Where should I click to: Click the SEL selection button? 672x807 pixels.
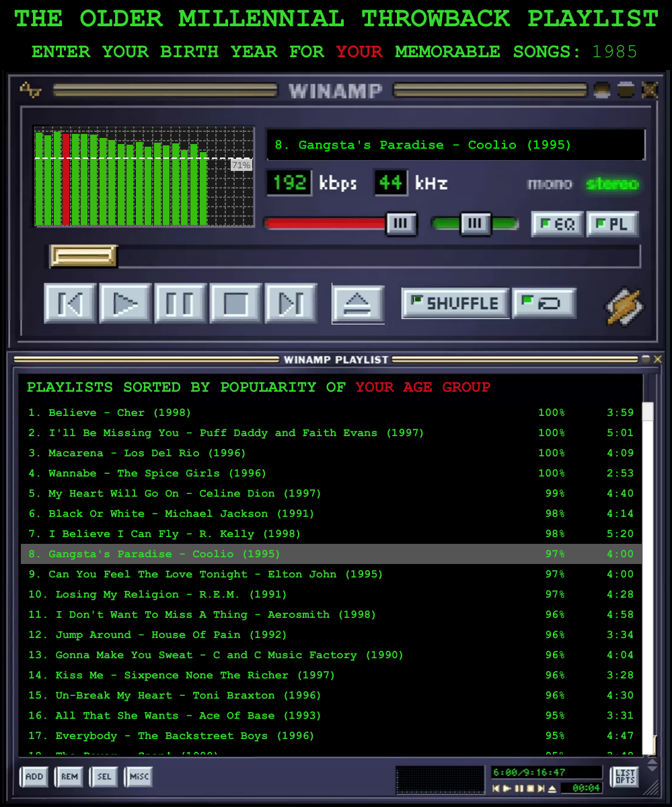(x=104, y=777)
